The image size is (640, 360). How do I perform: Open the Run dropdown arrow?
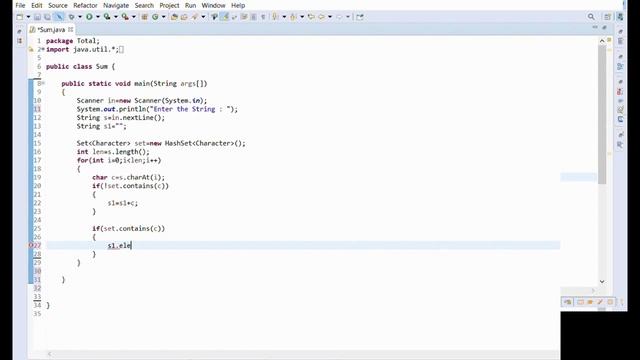(x=98, y=17)
